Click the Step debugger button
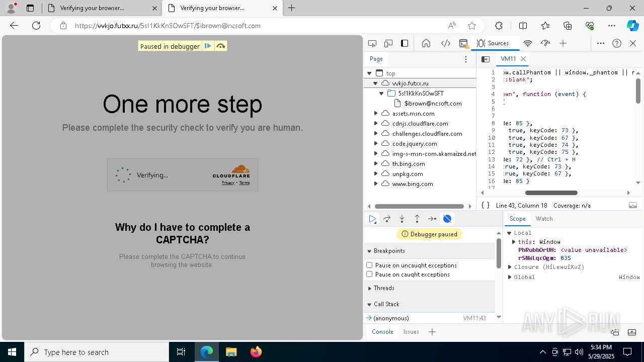The height and width of the screenshot is (362, 644). (432, 219)
